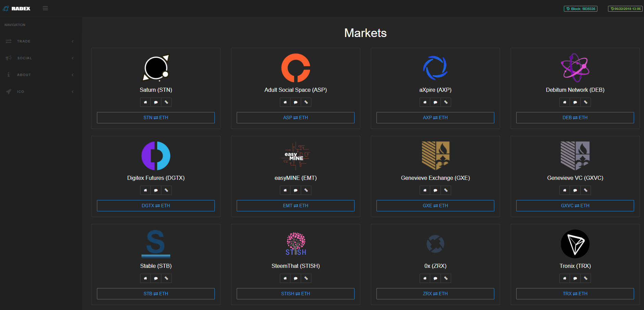Click the chat bubble icon under SteemThat (STISH)
The width and height of the screenshot is (644, 310).
point(296,278)
